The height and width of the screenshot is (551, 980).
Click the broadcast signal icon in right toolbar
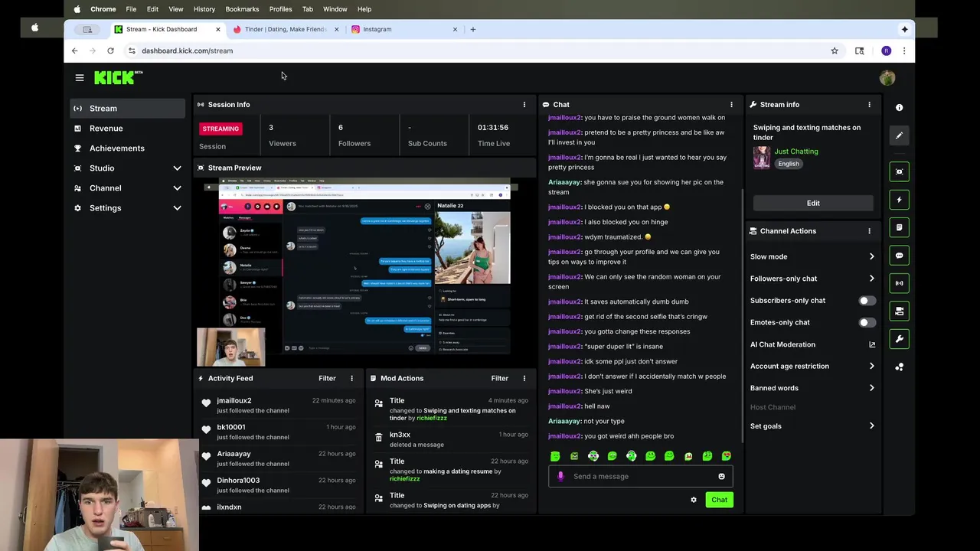coord(900,283)
